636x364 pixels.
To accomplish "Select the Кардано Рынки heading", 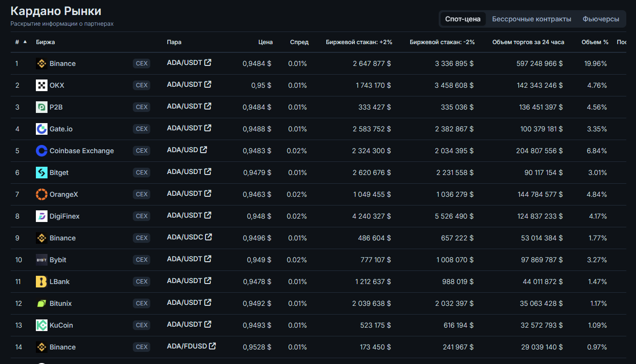I will click(x=56, y=11).
